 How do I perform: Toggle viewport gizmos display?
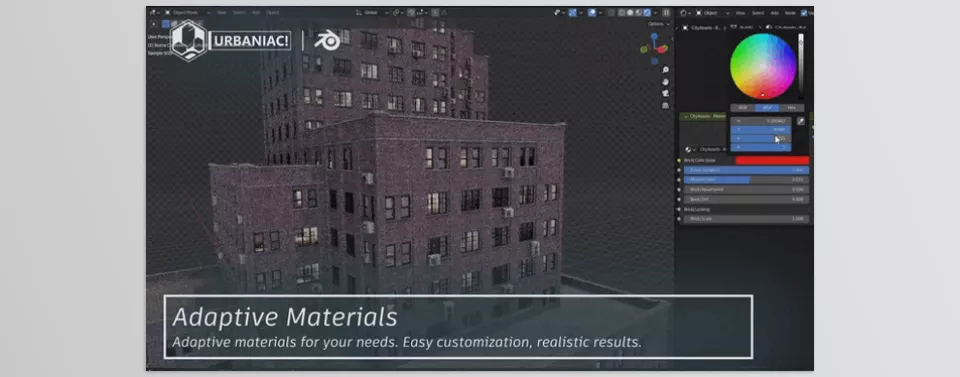click(x=572, y=13)
